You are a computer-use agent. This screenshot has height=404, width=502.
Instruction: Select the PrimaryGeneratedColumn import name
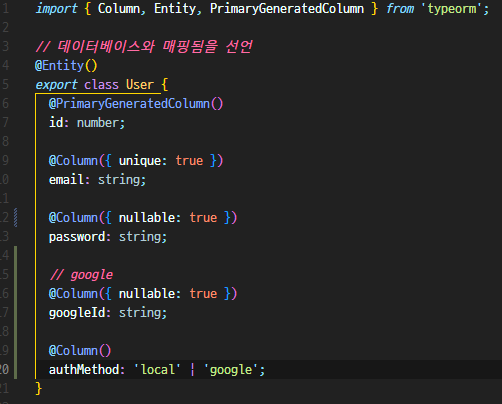pyautogui.click(x=287, y=9)
